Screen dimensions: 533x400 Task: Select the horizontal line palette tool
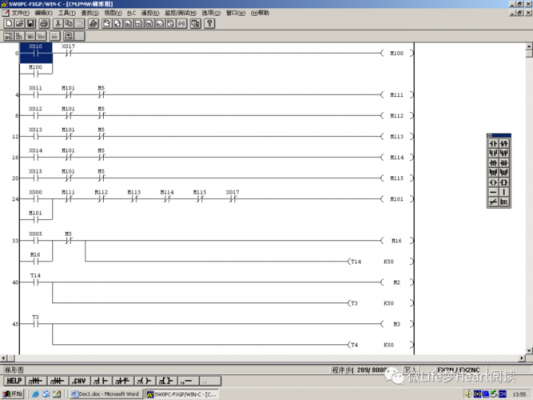[493, 192]
